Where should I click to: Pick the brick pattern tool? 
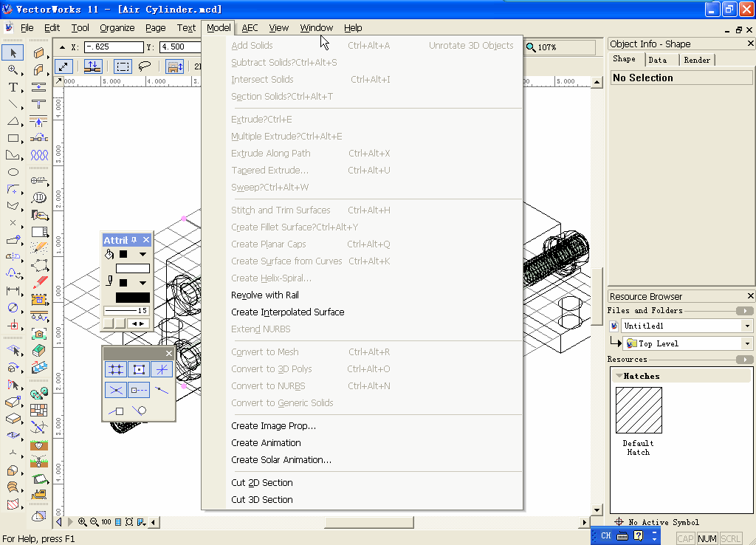39,410
